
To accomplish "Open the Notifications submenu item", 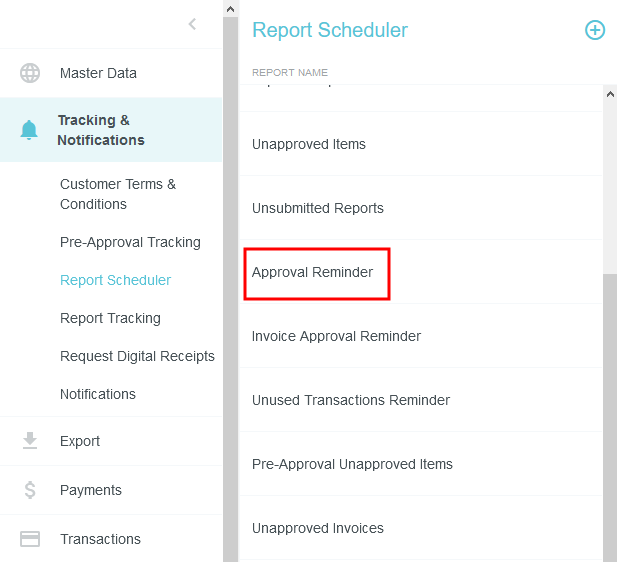I will pyautogui.click(x=98, y=394).
